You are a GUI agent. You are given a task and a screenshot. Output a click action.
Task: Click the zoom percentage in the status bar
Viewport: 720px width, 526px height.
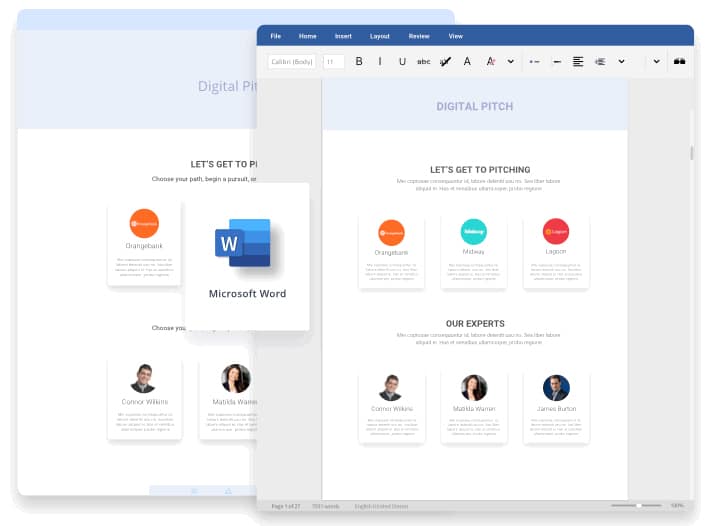(677, 506)
